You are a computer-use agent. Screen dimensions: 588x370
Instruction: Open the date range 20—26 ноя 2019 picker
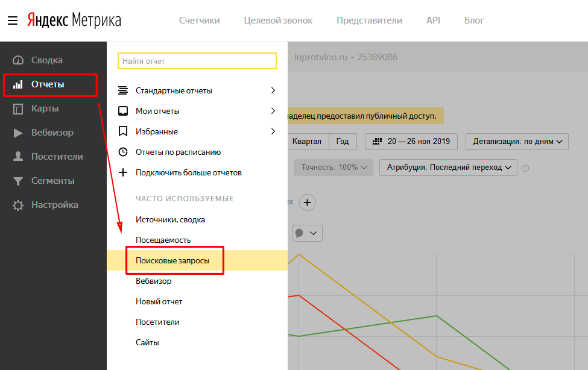pyautogui.click(x=411, y=142)
